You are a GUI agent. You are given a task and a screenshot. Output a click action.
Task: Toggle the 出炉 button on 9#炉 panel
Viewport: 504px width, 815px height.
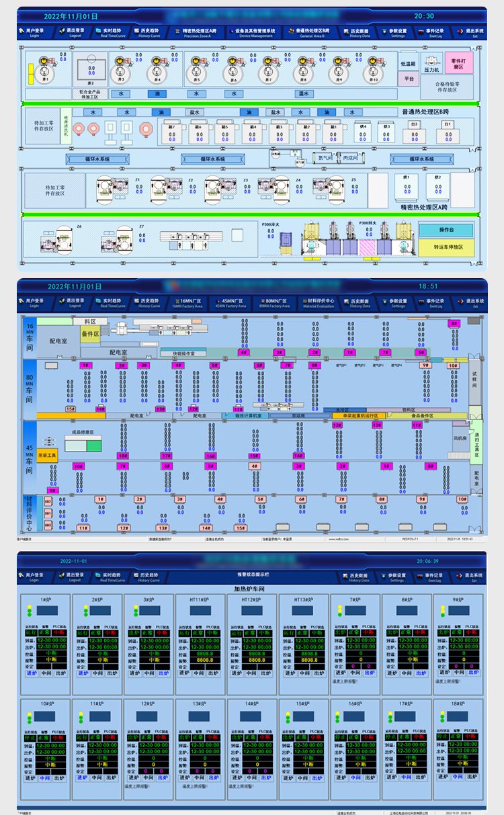[474, 673]
